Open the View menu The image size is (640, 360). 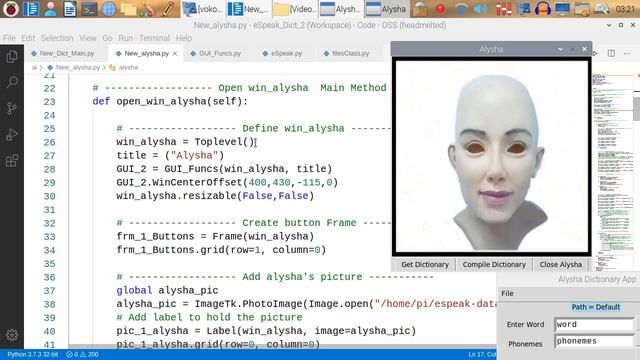pyautogui.click(x=88, y=38)
